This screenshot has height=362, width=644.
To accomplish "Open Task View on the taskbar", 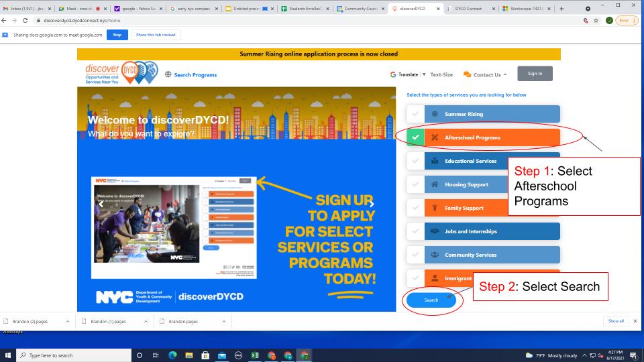I will [155, 355].
